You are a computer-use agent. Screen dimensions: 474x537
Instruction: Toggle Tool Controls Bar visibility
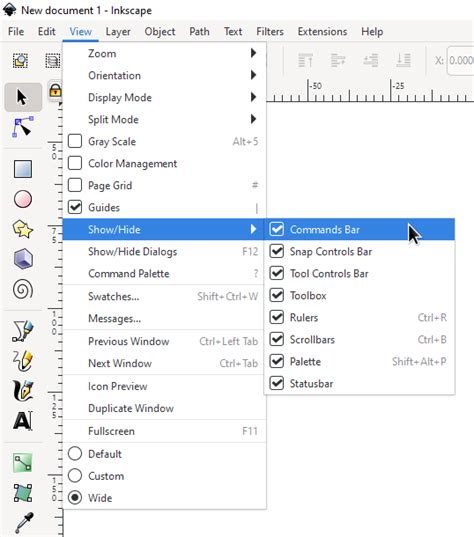276,273
